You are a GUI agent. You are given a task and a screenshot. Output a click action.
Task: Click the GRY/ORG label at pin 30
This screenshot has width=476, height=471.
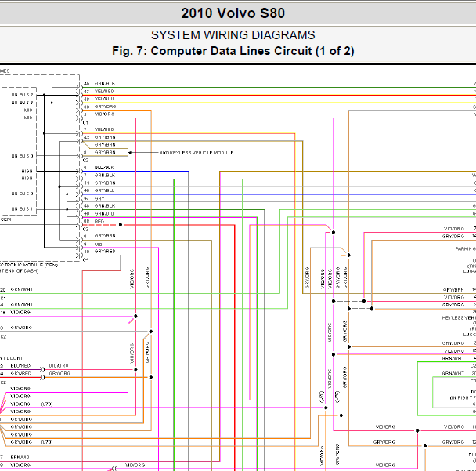106,107
